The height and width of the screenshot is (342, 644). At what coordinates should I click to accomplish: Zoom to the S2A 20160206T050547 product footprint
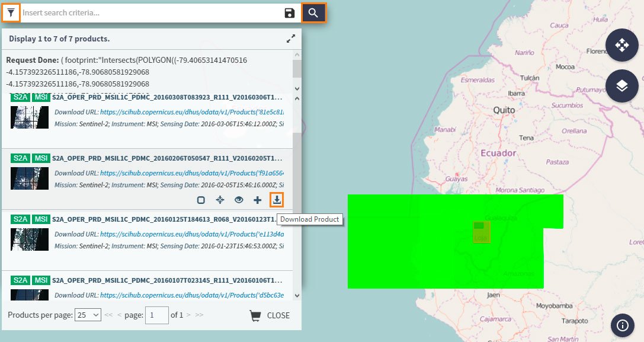coord(220,200)
